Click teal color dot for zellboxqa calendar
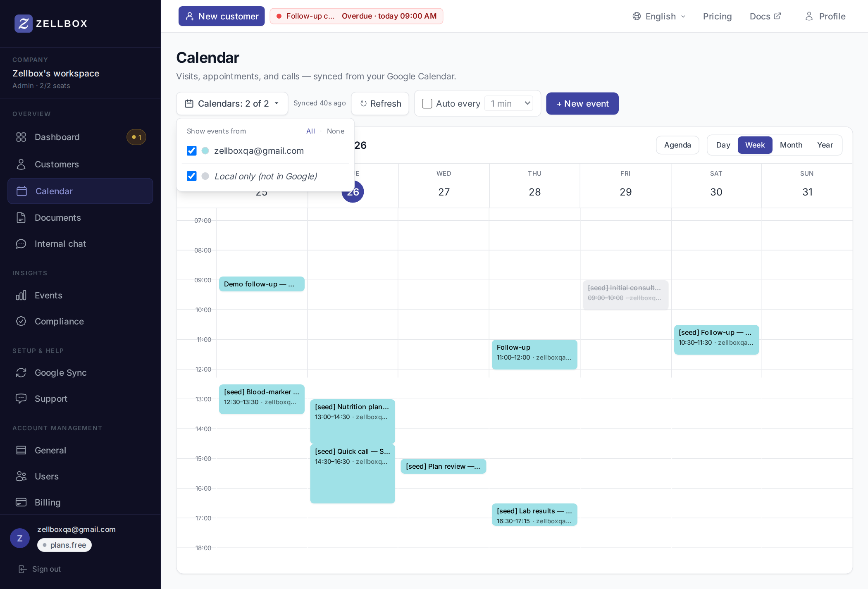This screenshot has height=589, width=868. point(205,151)
